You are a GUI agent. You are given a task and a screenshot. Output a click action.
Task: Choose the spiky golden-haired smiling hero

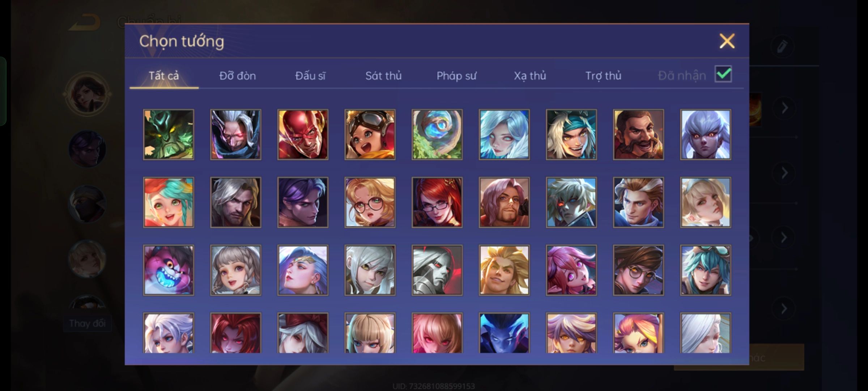tap(504, 270)
